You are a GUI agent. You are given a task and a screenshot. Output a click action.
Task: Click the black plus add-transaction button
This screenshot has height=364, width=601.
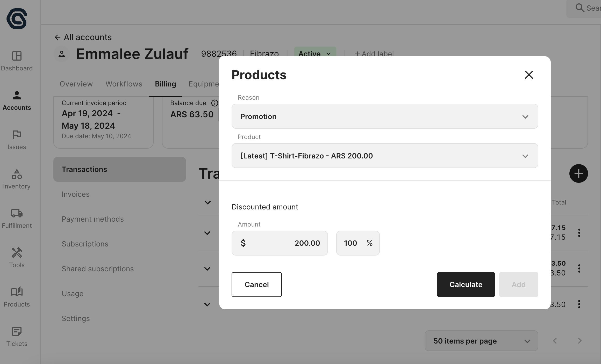[578, 173]
